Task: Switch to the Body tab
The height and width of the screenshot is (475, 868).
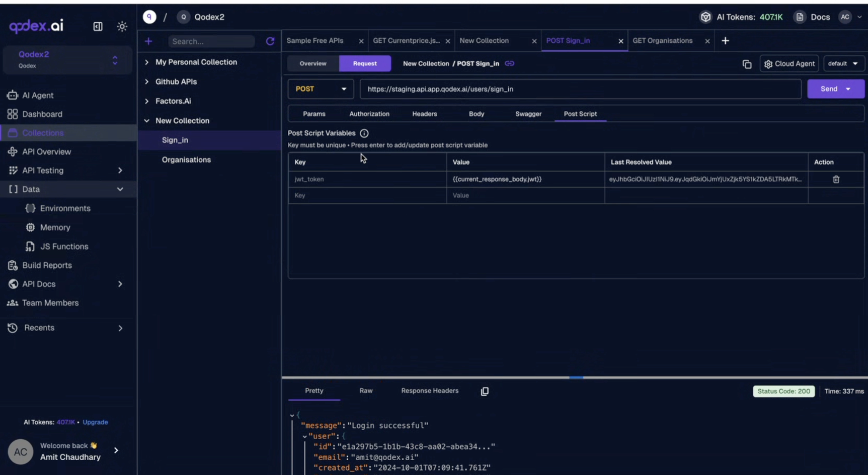Action: 476,114
